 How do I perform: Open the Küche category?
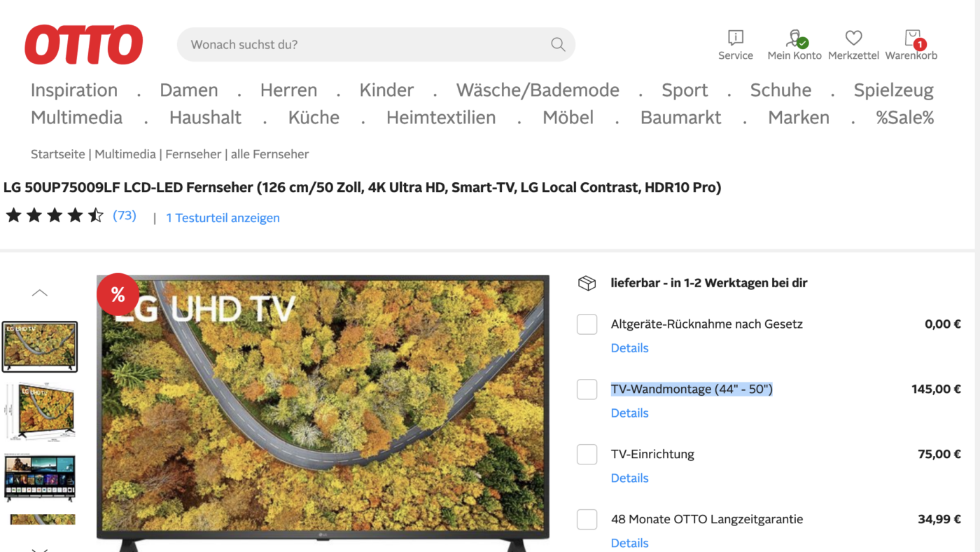(314, 118)
